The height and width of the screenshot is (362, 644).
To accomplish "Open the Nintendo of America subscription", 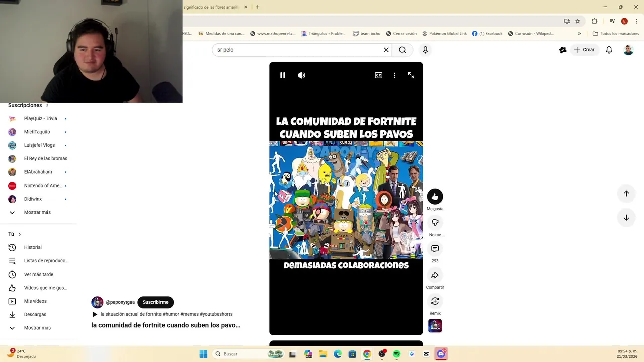I will pyautogui.click(x=38, y=186).
